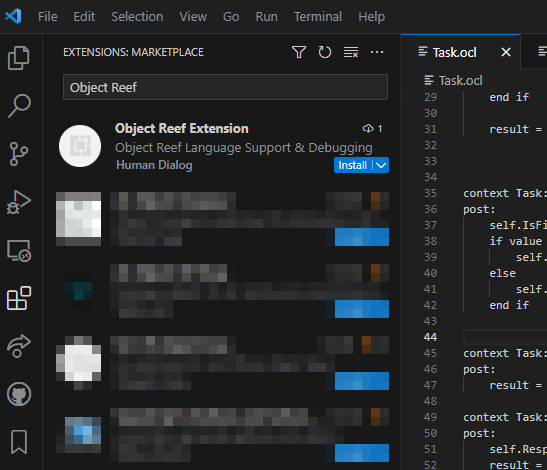Click 'post:' on line 50

pyautogui.click(x=479, y=433)
